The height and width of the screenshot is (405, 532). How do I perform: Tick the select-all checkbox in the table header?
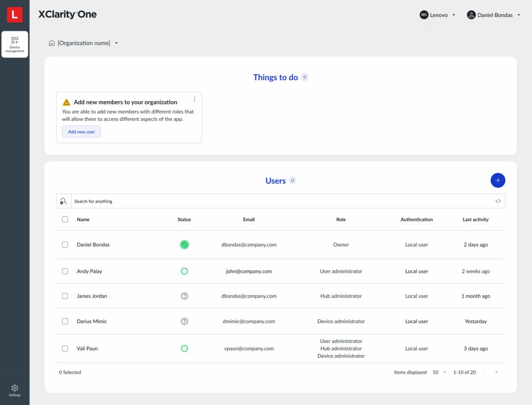(65, 219)
